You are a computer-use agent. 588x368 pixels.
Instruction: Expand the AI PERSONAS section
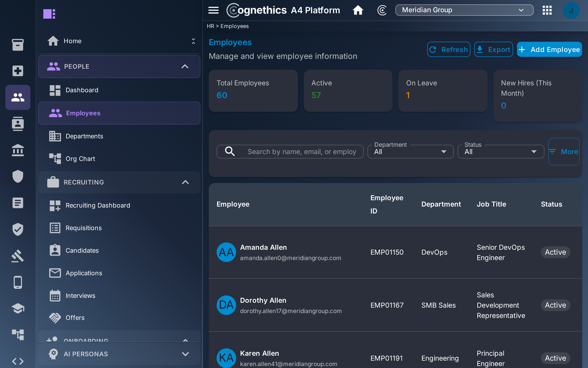(185, 354)
